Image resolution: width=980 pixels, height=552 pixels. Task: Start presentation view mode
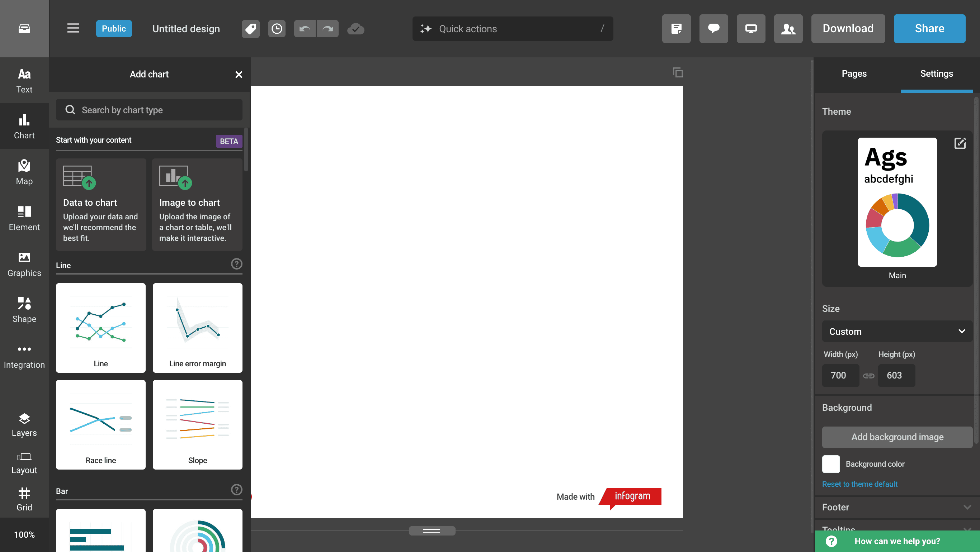[750, 29]
